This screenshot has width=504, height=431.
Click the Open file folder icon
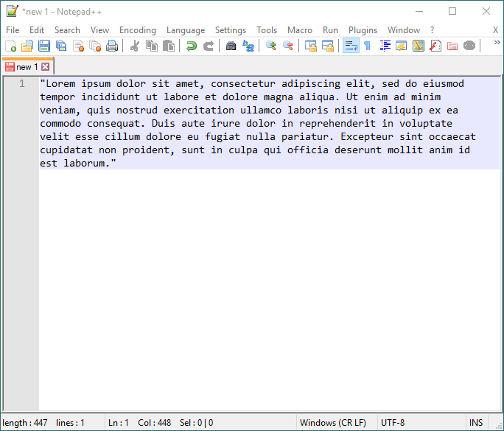click(27, 46)
